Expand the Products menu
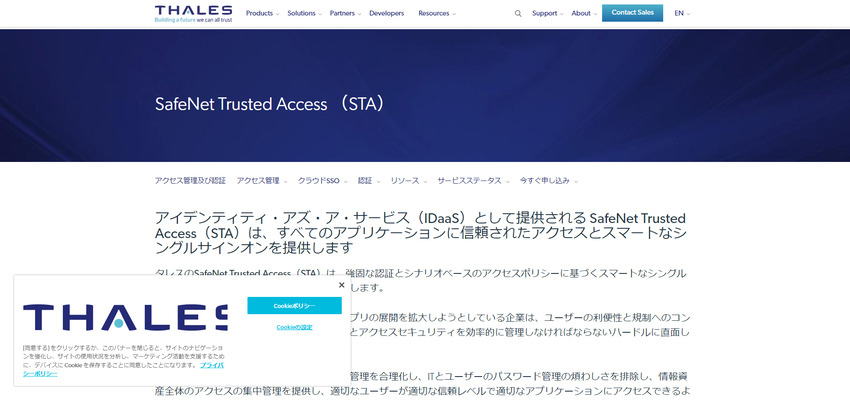Screen dimensions: 850x400 (x=262, y=14)
